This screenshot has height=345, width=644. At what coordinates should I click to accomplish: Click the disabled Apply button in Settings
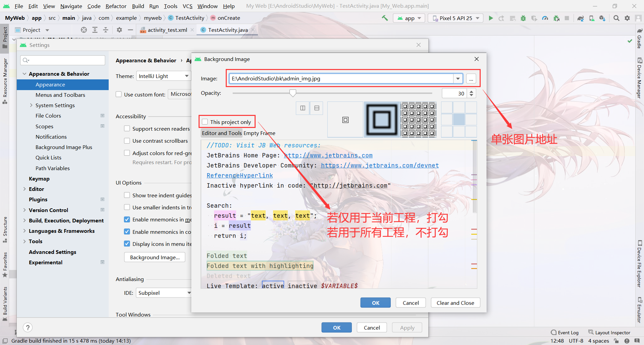click(407, 328)
